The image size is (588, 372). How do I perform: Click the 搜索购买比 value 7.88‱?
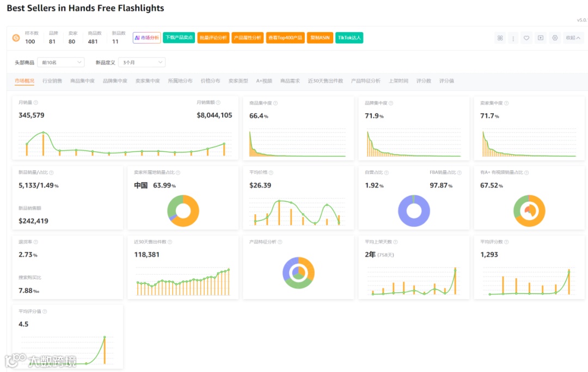click(28, 291)
